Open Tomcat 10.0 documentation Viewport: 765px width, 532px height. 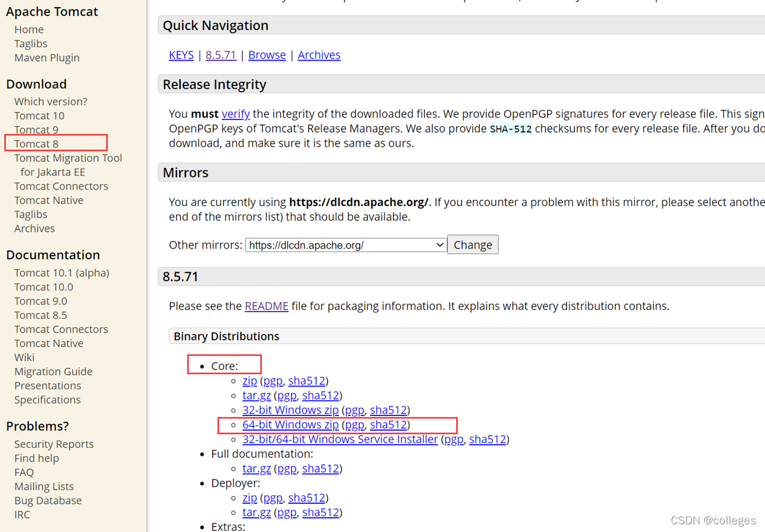point(44,287)
